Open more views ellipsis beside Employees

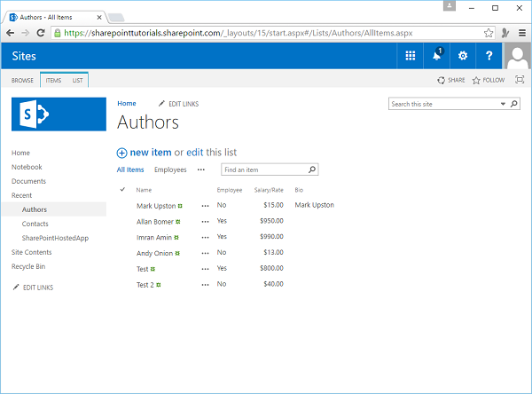tap(200, 169)
